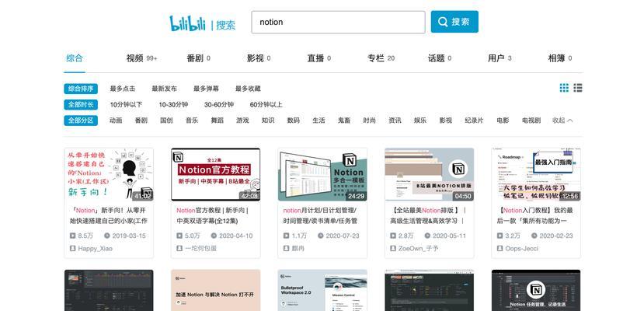Open title Notion官方教程 | 新手向
Image resolution: width=644 pixels, height=311 pixels.
pyautogui.click(x=213, y=215)
